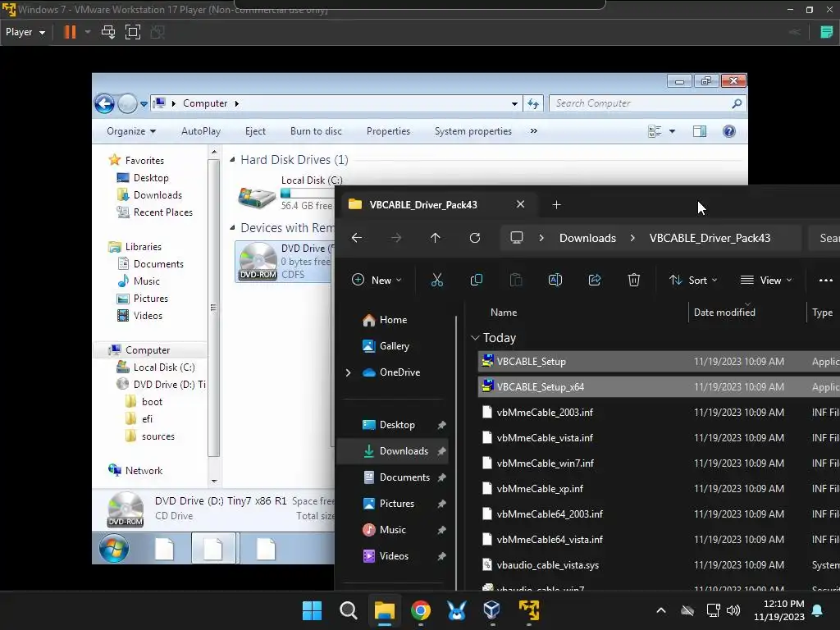This screenshot has width=840, height=630.
Task: Copy the selected files
Action: pyautogui.click(x=477, y=281)
